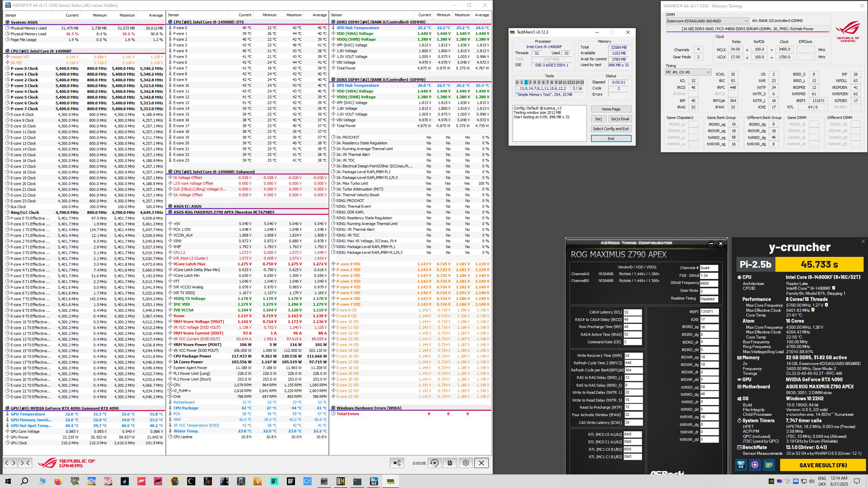Minimize the ASRock Timing Configurator window
This screenshot has height=488, width=868.
click(711, 243)
